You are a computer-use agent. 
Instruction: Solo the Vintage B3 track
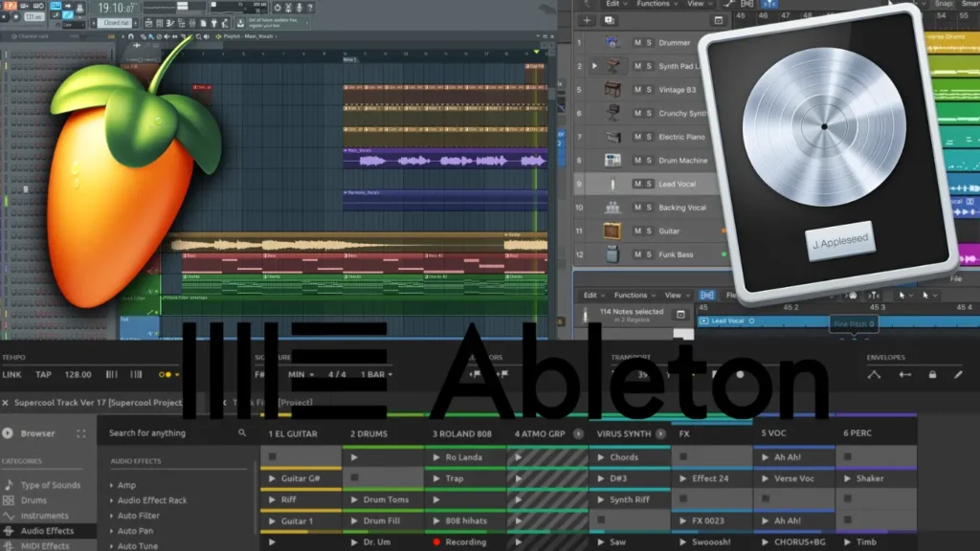click(649, 89)
